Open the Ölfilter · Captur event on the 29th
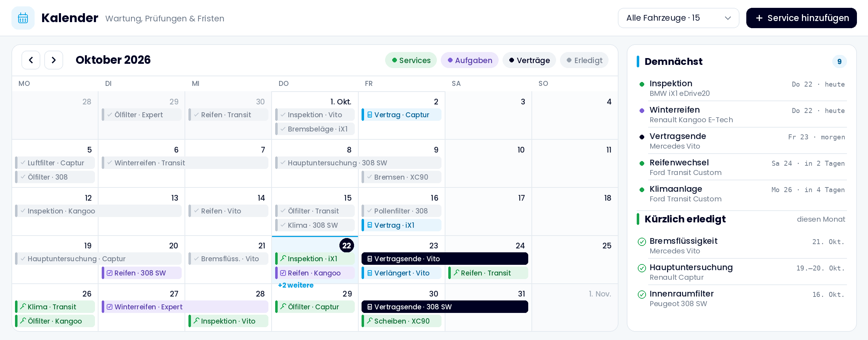This screenshot has height=340, width=868. click(315, 307)
